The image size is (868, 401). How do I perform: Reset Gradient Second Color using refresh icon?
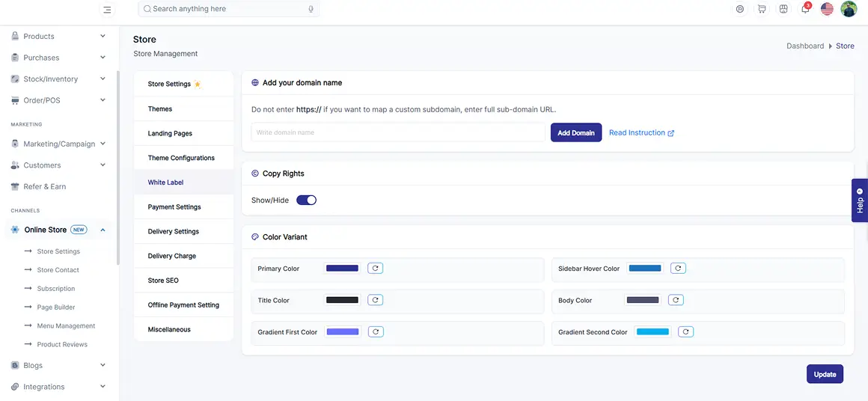pyautogui.click(x=686, y=332)
